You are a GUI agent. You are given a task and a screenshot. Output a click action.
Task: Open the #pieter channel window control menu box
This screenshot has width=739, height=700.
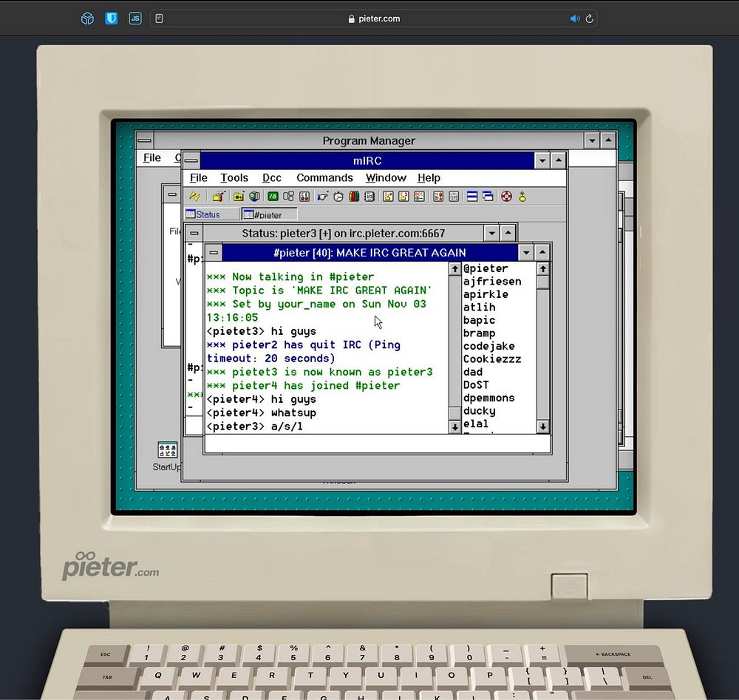click(214, 253)
